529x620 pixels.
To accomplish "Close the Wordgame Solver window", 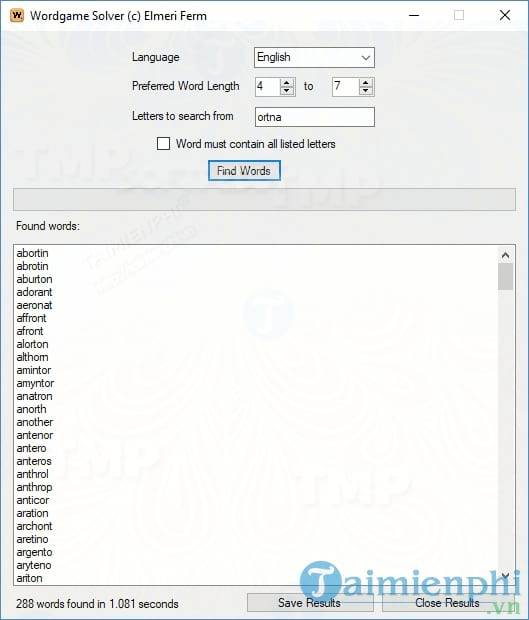I will [505, 15].
